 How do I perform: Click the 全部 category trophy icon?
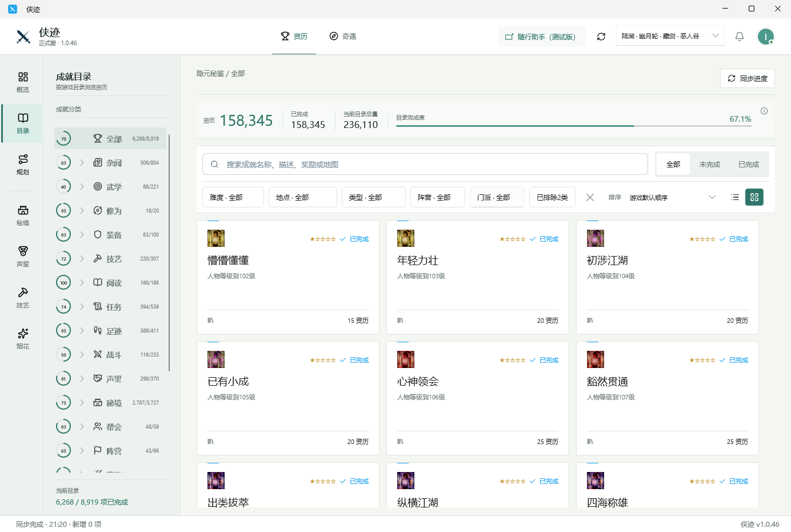pyautogui.click(x=98, y=138)
